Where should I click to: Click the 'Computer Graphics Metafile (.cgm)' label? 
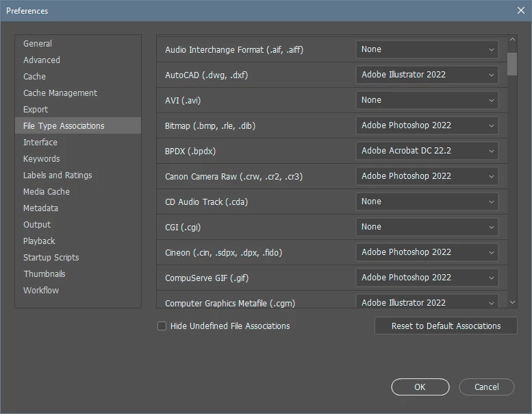230,303
